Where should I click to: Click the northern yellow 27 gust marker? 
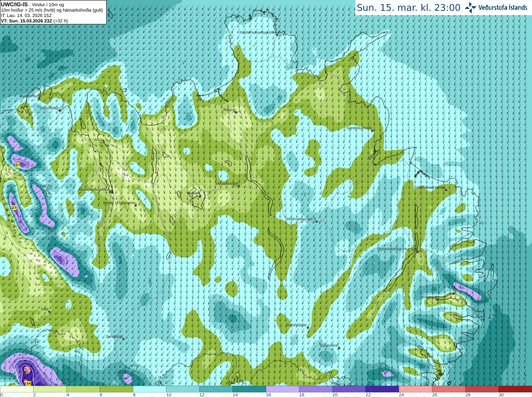tap(18, 165)
